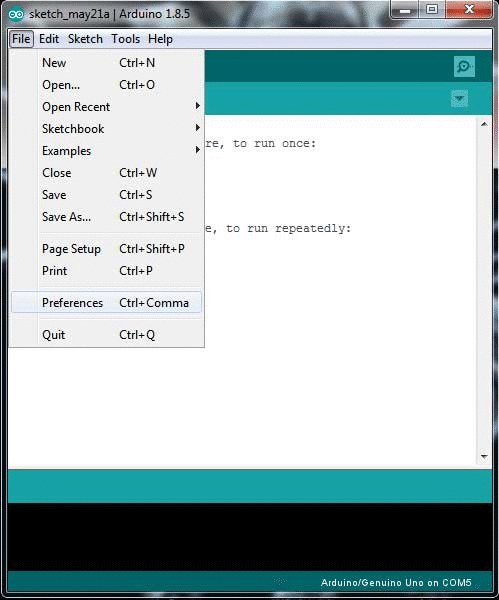Expand the Sketchbook submenu
499x600 pixels.
(107, 129)
